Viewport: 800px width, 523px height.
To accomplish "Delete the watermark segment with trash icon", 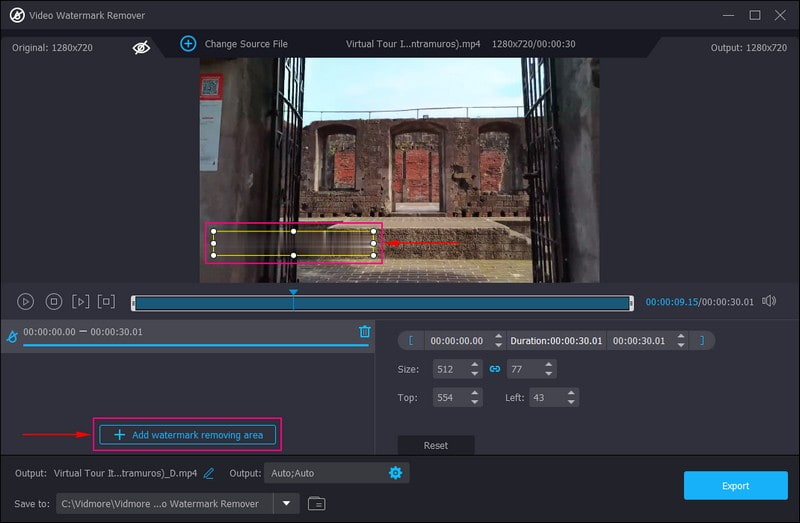I will tap(365, 332).
